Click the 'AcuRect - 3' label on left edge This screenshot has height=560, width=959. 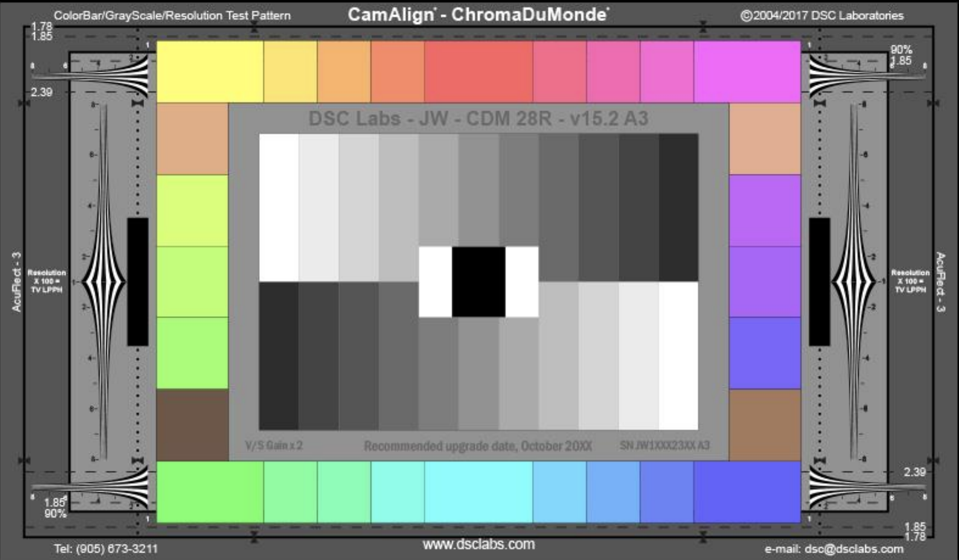[17, 282]
